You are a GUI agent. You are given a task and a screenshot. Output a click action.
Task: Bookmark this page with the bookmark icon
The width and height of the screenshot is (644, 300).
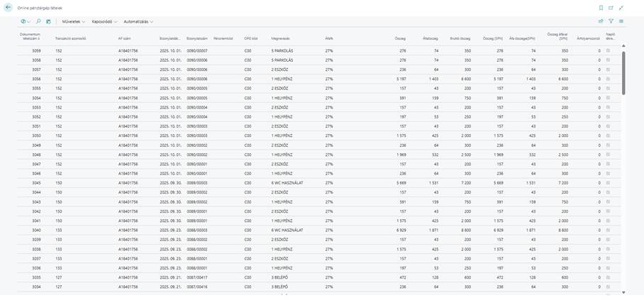(x=601, y=8)
